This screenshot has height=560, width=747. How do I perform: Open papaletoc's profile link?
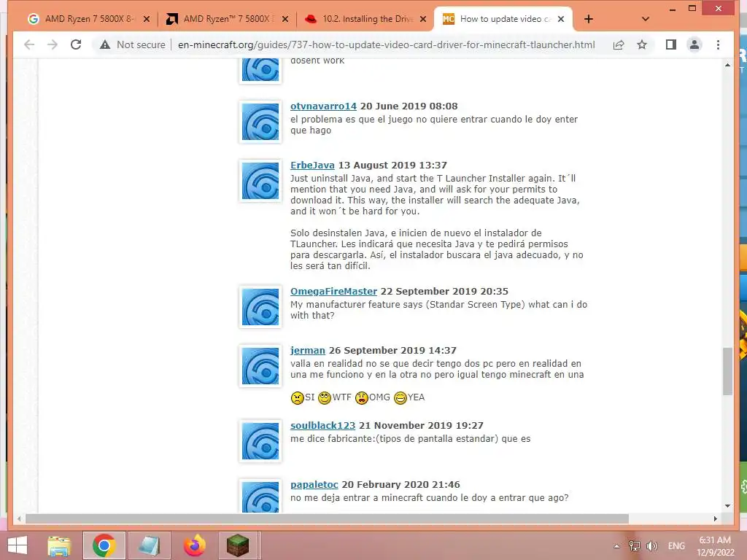click(x=314, y=485)
